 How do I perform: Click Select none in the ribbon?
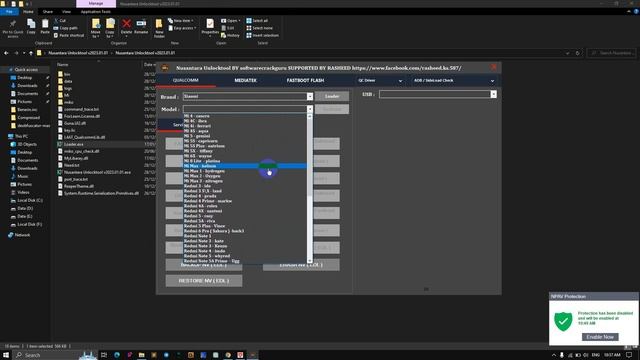click(x=259, y=28)
